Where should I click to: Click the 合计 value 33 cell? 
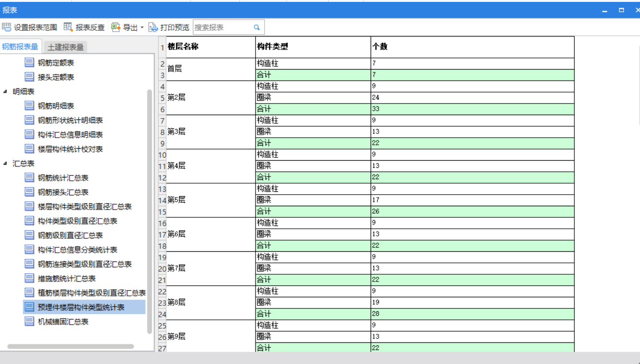pos(472,109)
